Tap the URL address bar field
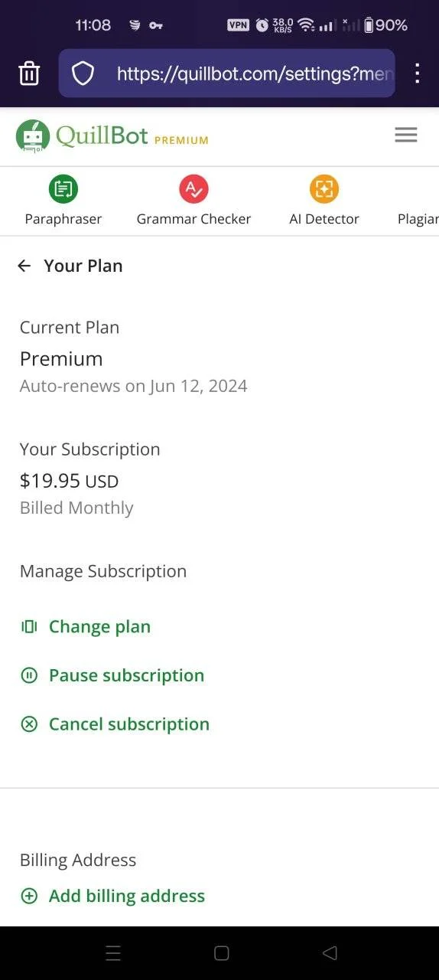 point(255,73)
